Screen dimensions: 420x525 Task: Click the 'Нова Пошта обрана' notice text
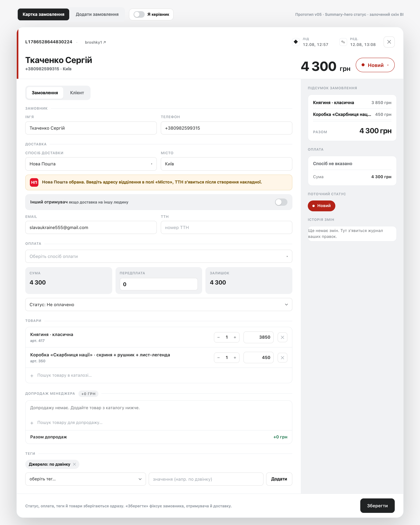coord(152,182)
